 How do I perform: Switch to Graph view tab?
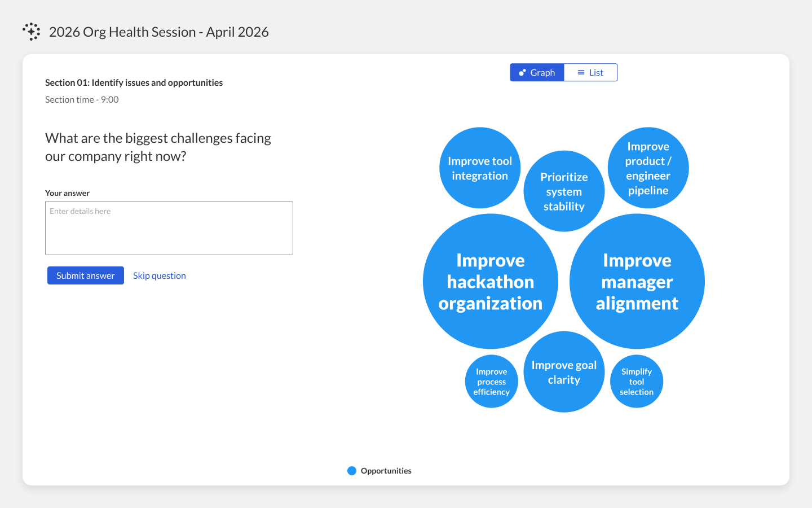537,72
